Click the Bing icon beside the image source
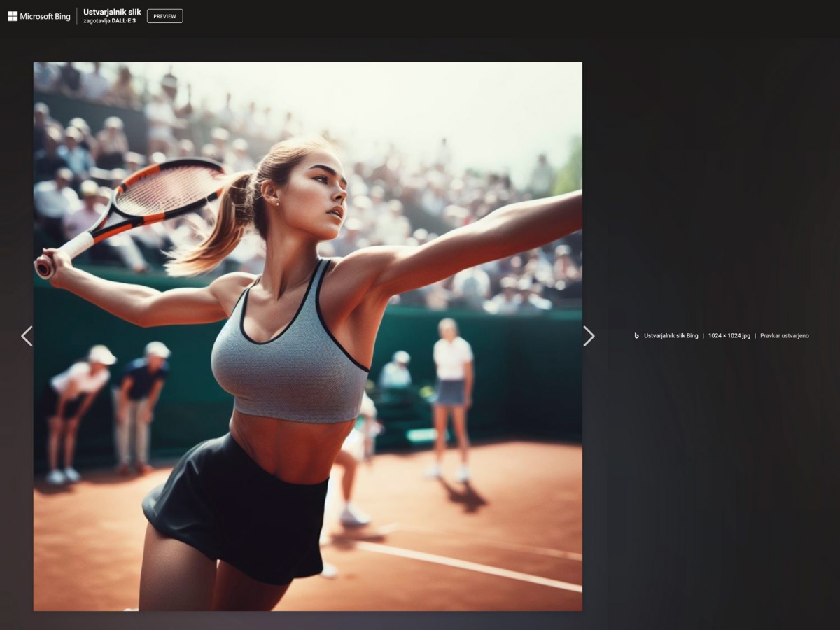840x630 pixels. 636,336
